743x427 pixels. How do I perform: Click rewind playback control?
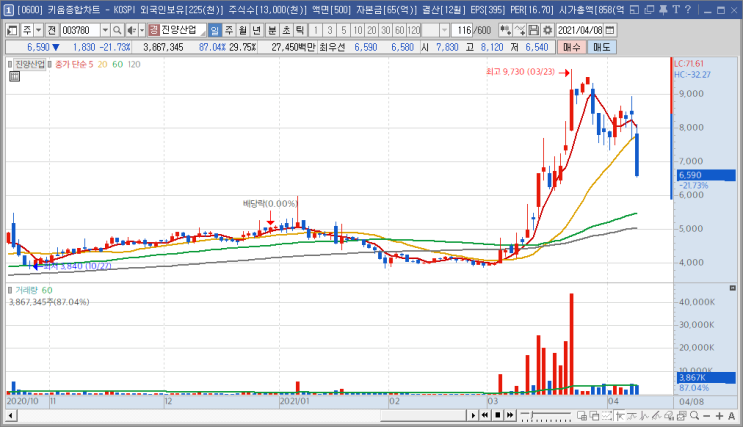click(485, 416)
